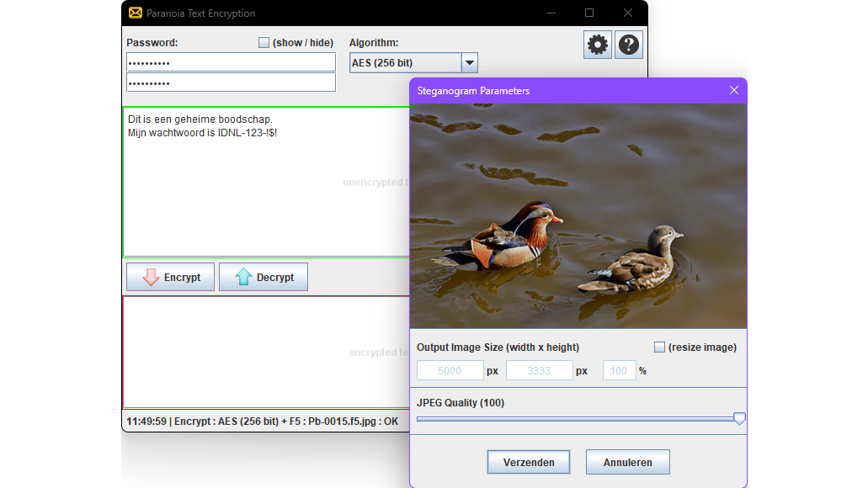The height and width of the screenshot is (488, 868).
Task: Click the Encrypt button
Action: pos(171,277)
